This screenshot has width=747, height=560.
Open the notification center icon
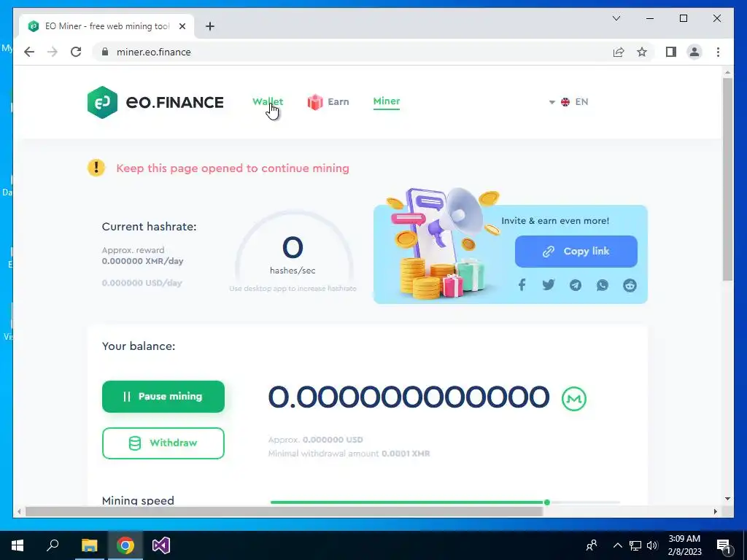[724, 545]
